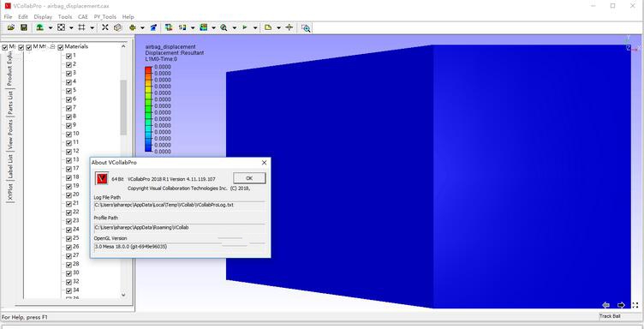Switch to the Parts List side tab

point(10,103)
